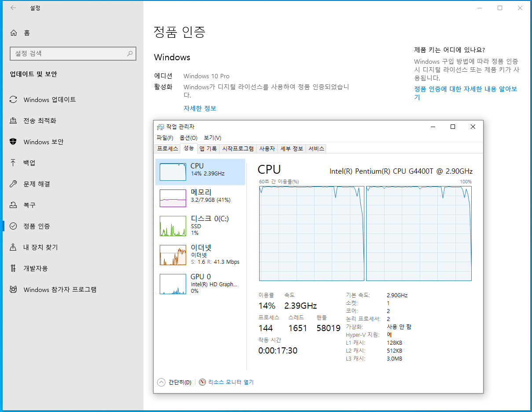The width and height of the screenshot is (532, 412).
Task: Click the home icon beside 홈
Action: coord(14,33)
